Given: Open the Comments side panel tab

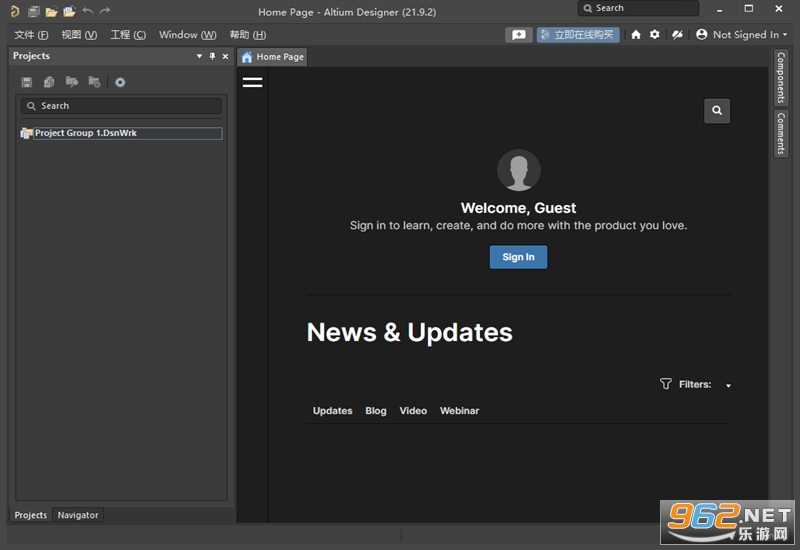Looking at the screenshot, I should coord(781,134).
